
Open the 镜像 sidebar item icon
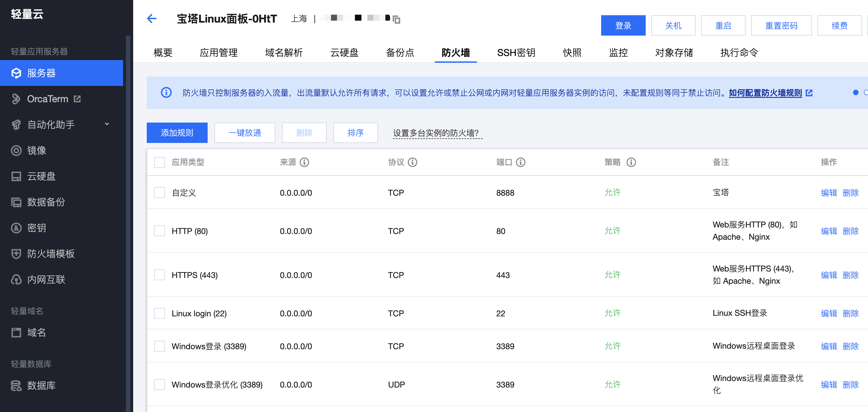click(16, 150)
